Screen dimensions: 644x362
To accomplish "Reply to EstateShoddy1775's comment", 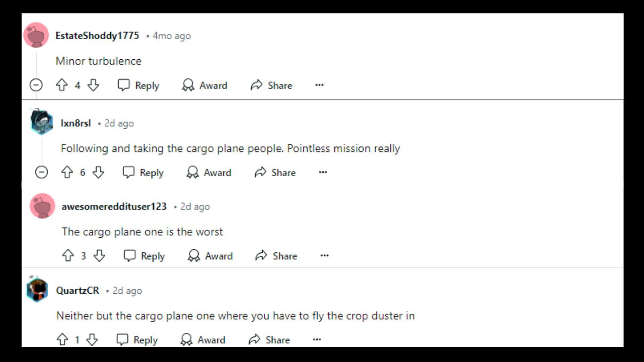I will coord(139,85).
